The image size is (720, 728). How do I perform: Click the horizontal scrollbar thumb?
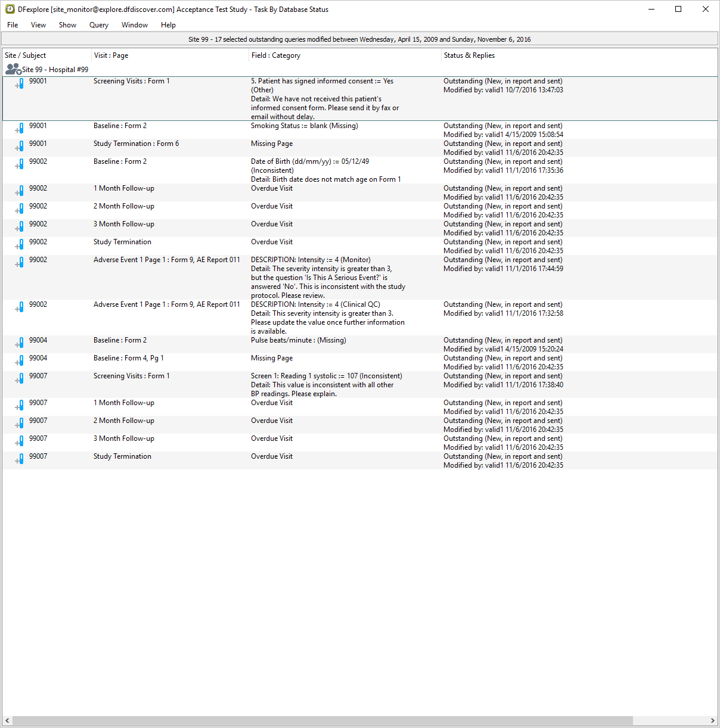[322, 720]
